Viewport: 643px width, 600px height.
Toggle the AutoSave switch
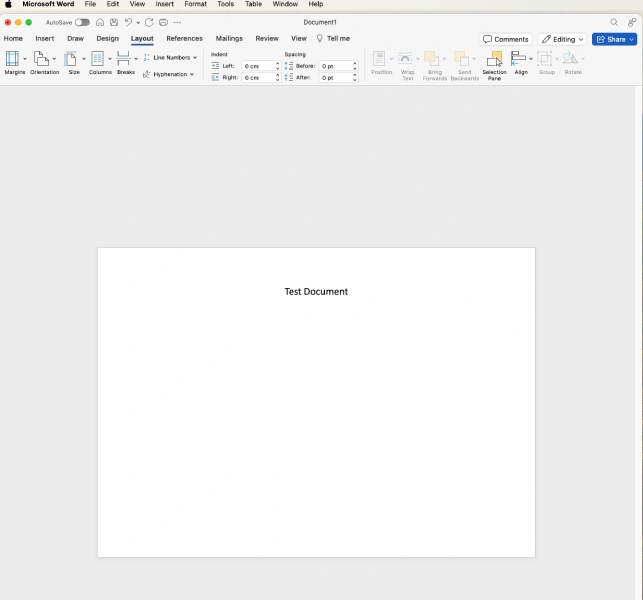[82, 22]
